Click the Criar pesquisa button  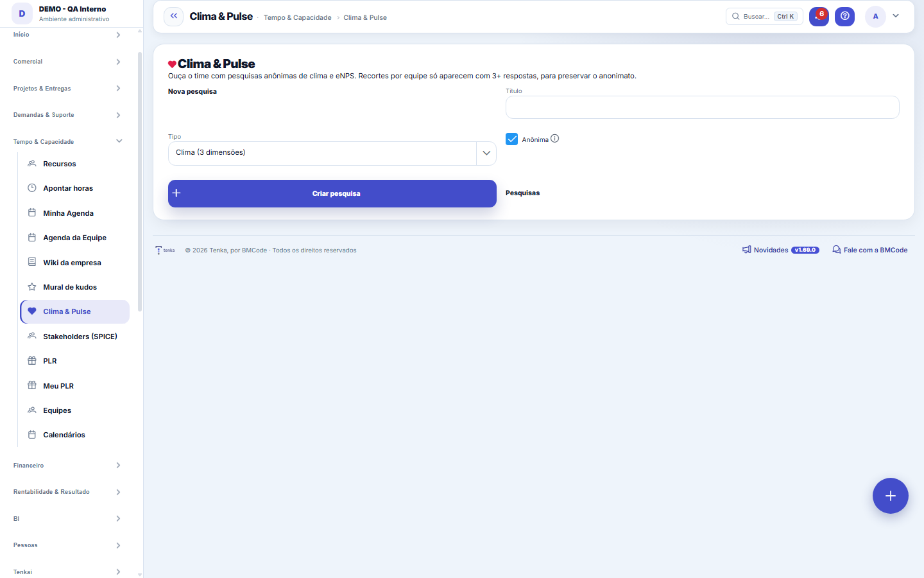click(x=332, y=193)
